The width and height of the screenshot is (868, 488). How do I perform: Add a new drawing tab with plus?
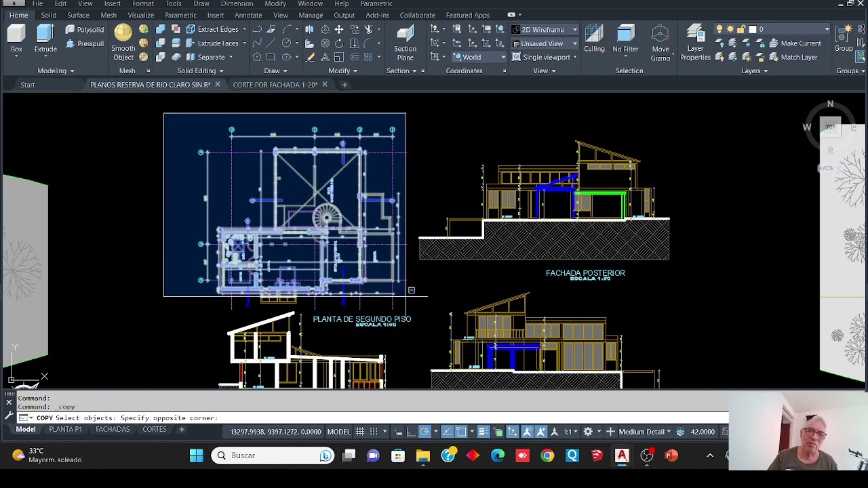[x=344, y=85]
